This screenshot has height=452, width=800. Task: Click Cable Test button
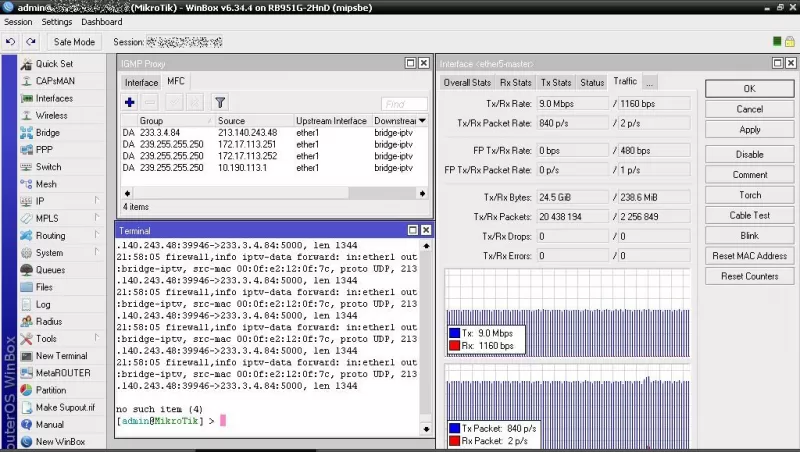click(749, 215)
